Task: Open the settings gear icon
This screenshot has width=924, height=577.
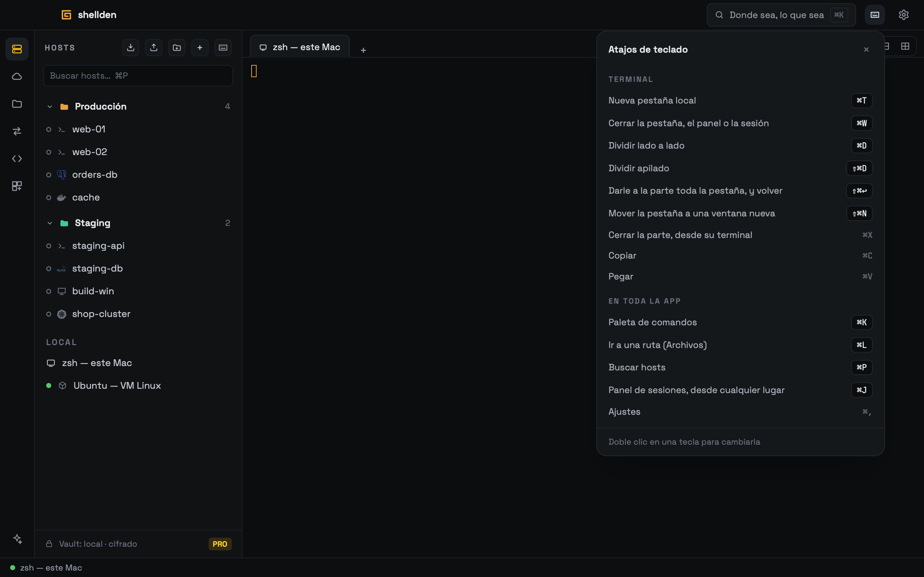Action: click(x=903, y=15)
